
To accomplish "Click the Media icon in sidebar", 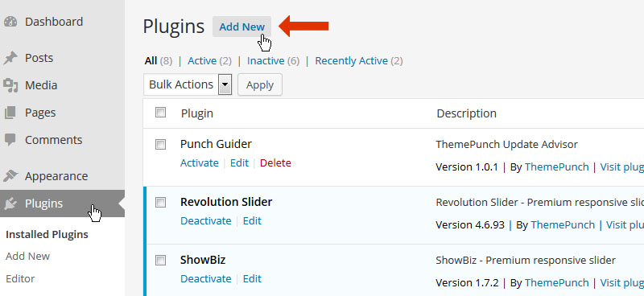I will click(x=10, y=85).
